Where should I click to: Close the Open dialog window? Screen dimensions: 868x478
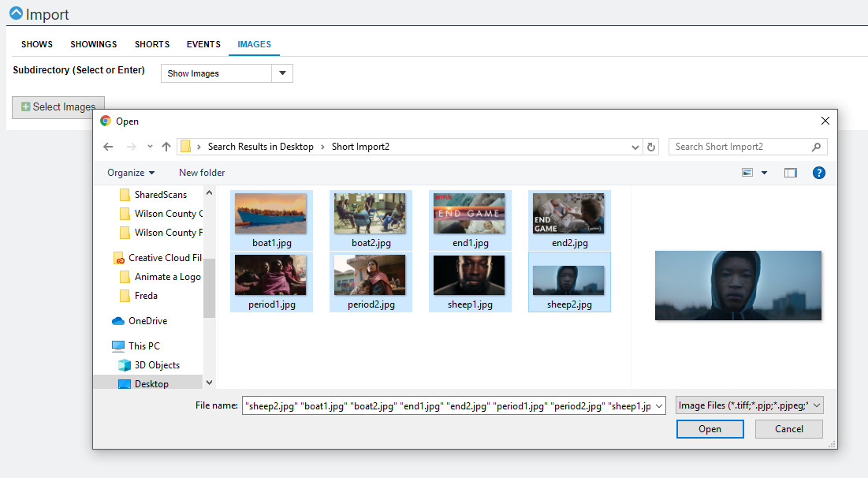pos(825,121)
